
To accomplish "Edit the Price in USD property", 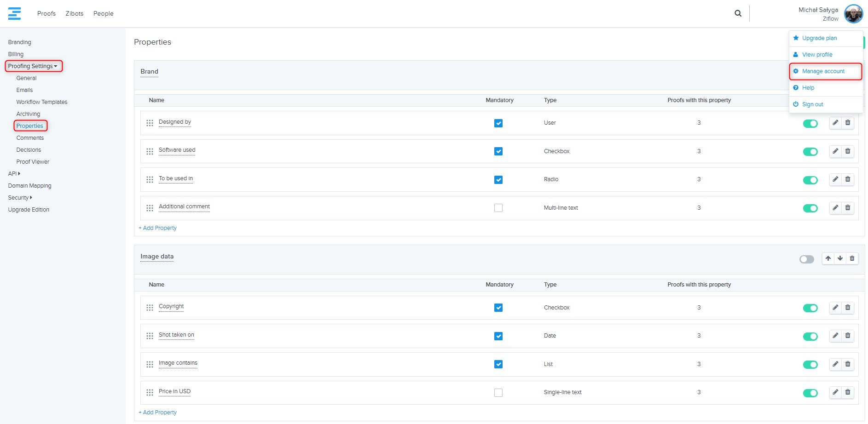I will pyautogui.click(x=835, y=392).
